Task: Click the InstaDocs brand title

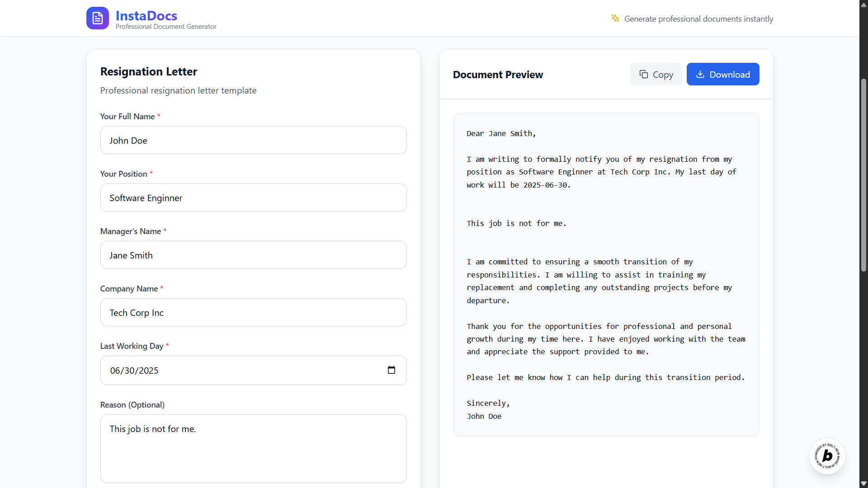Action: [146, 16]
